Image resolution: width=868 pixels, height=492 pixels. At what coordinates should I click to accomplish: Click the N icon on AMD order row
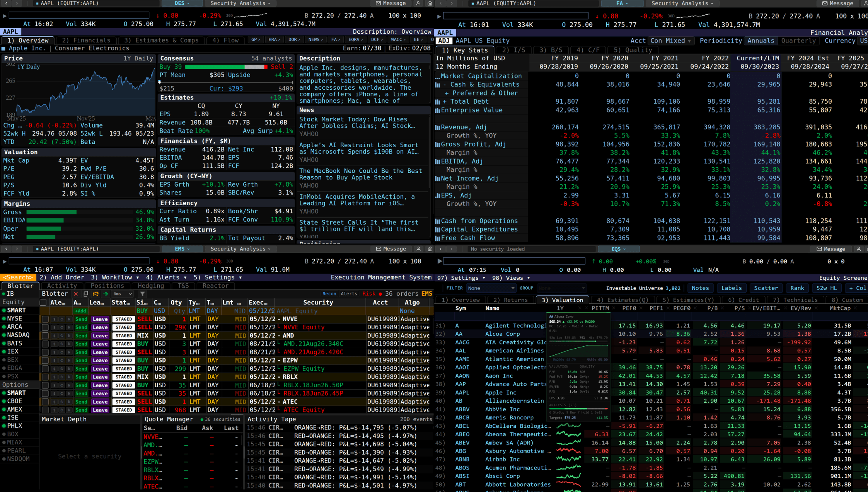(x=69, y=336)
